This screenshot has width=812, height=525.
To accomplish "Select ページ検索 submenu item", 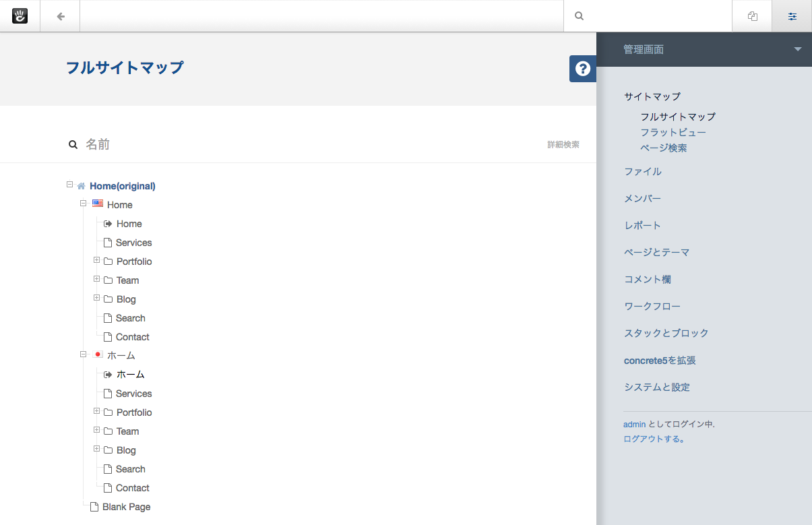I will pos(664,148).
